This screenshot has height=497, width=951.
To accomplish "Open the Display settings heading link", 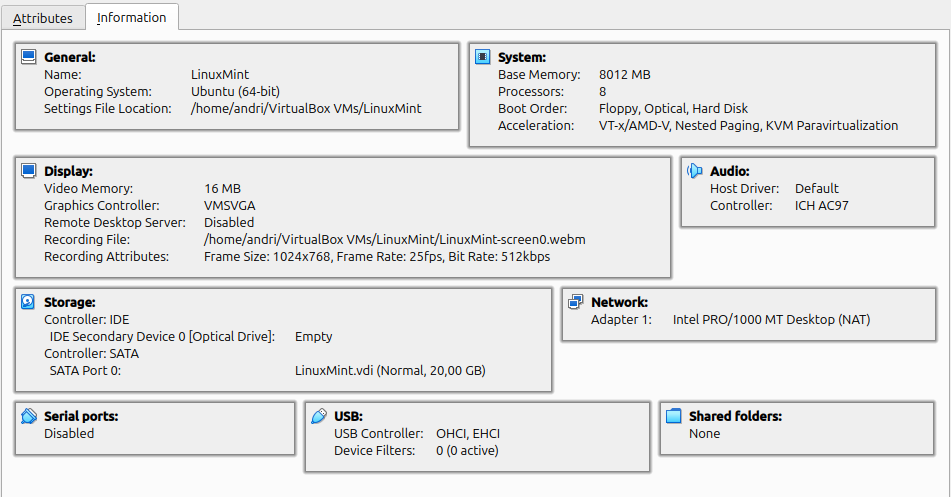I will 69,171.
